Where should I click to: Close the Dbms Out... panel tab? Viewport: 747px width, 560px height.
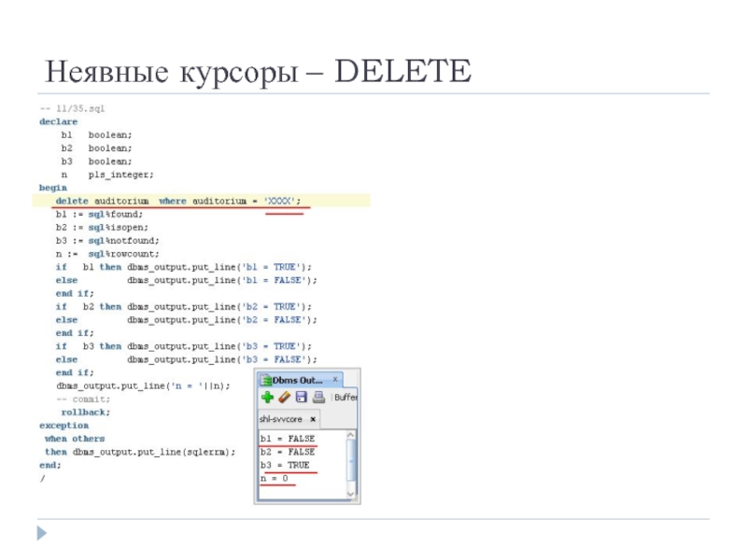click(335, 380)
